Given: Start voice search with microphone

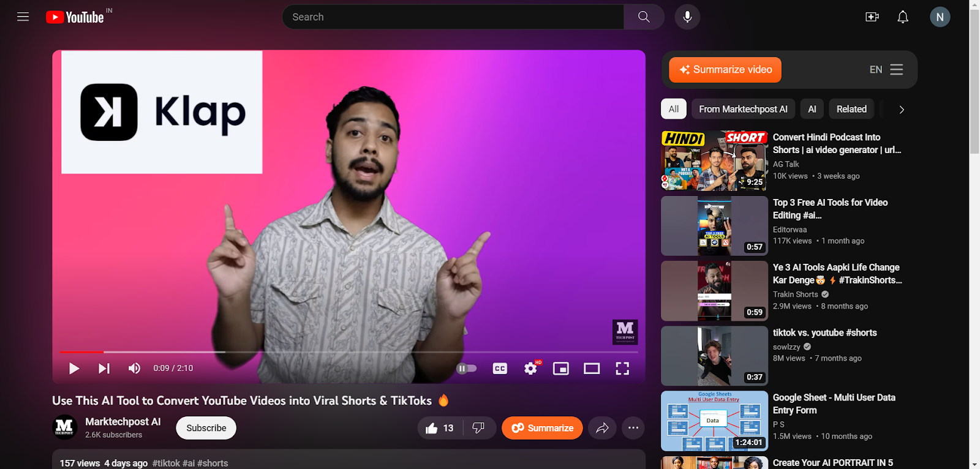Looking at the screenshot, I should point(687,17).
